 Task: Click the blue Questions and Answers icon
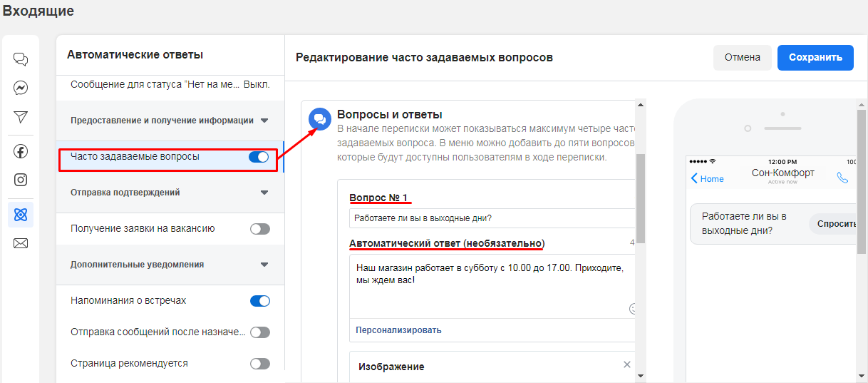click(320, 118)
